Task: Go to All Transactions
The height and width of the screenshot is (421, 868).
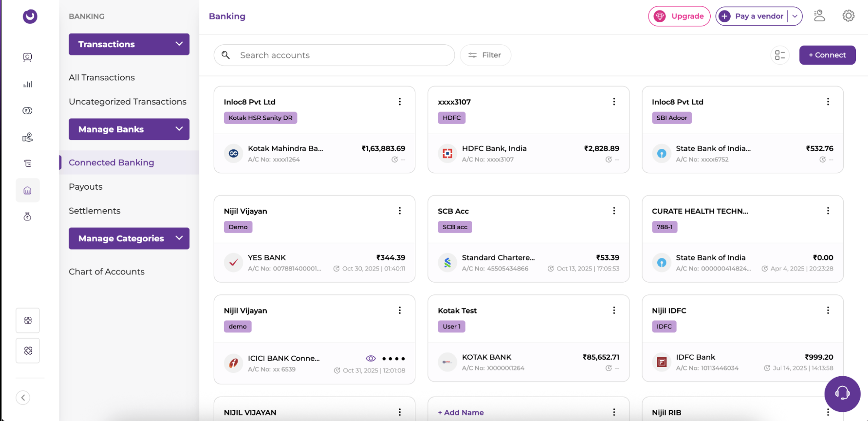Action: coord(102,77)
